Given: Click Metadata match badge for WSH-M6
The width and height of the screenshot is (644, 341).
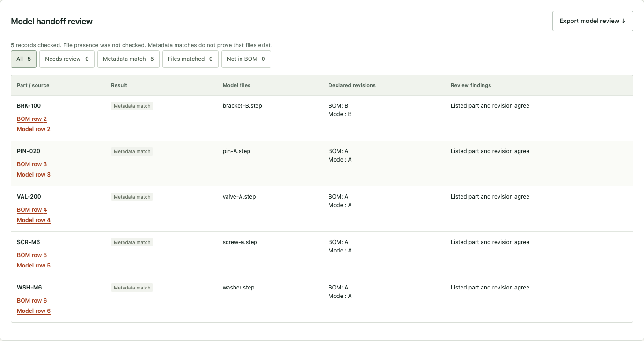Looking at the screenshot, I should [132, 288].
